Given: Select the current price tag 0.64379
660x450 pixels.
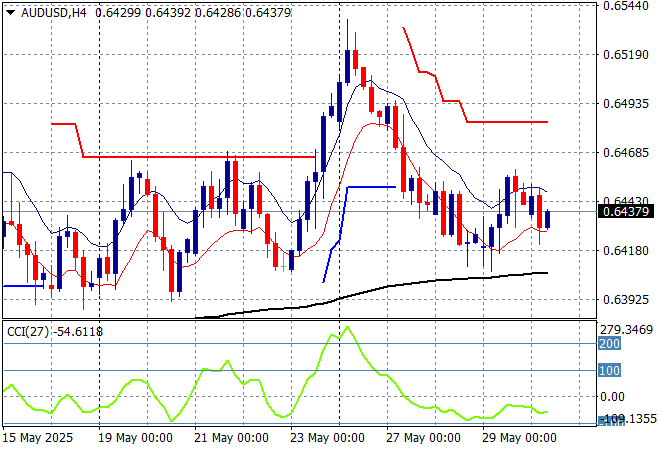Looking at the screenshot, I should pyautogui.click(x=626, y=211).
